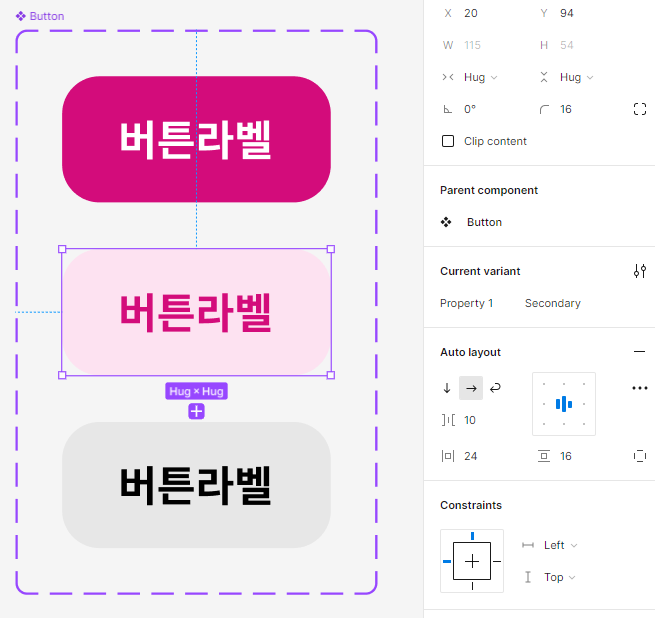Screen dimensions: 655x618
Task: Click the rotation field showing 0°
Action: pos(470,109)
